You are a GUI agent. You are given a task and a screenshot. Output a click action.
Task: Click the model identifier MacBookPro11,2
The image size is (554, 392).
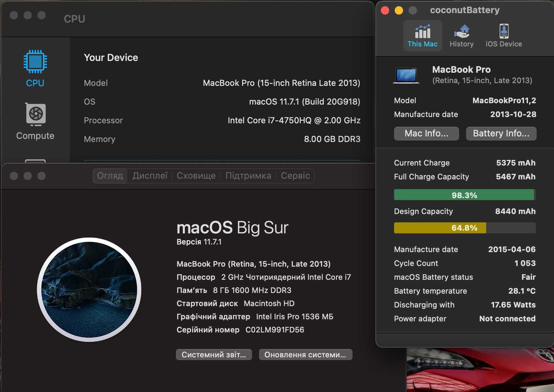coord(504,100)
